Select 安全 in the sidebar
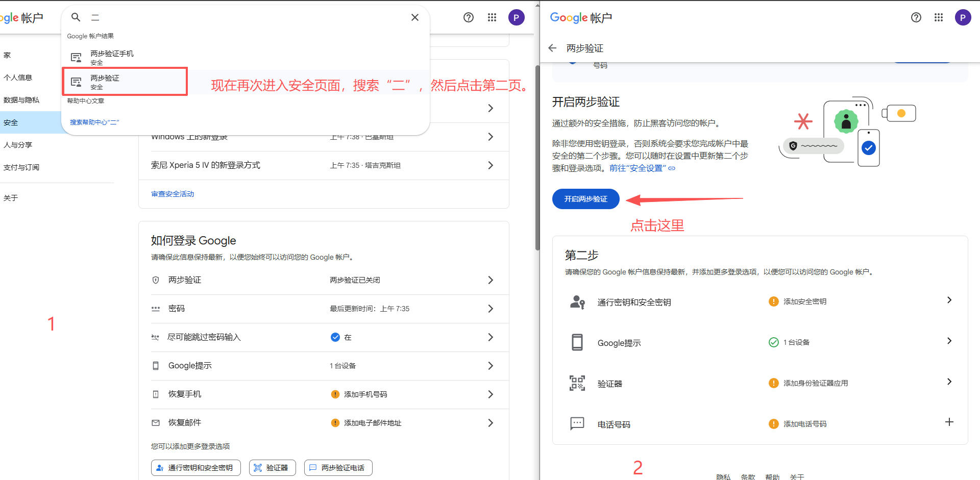Viewport: 980px width, 480px height. click(11, 122)
